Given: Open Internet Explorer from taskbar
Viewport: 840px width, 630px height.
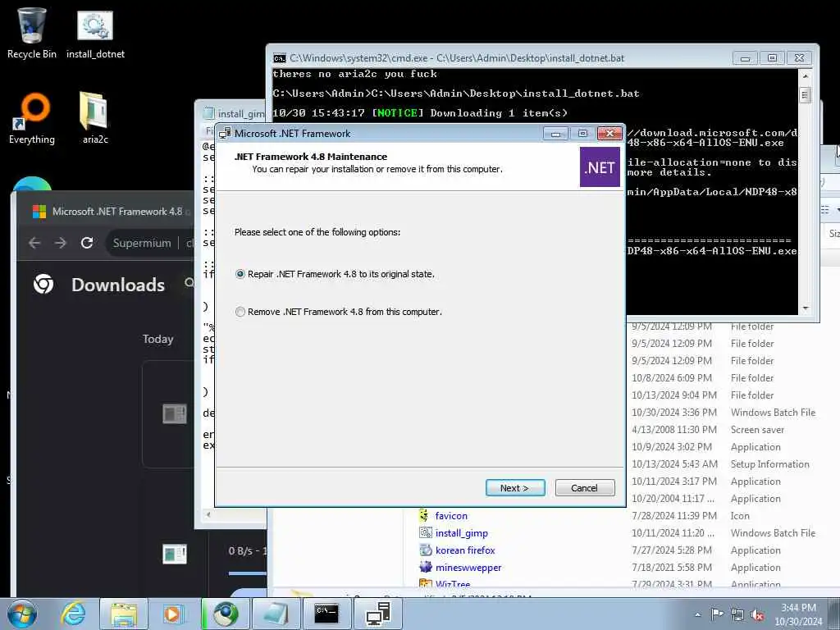Looking at the screenshot, I should [73, 614].
